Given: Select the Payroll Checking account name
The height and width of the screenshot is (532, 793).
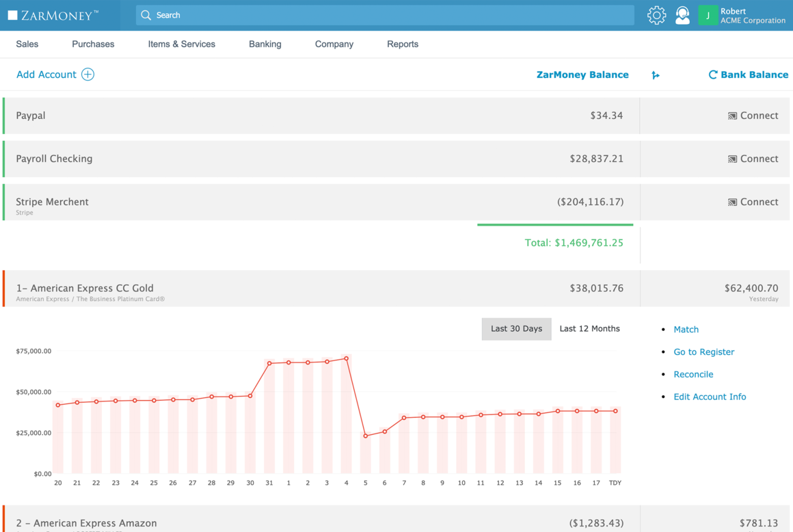Looking at the screenshot, I should 54,159.
